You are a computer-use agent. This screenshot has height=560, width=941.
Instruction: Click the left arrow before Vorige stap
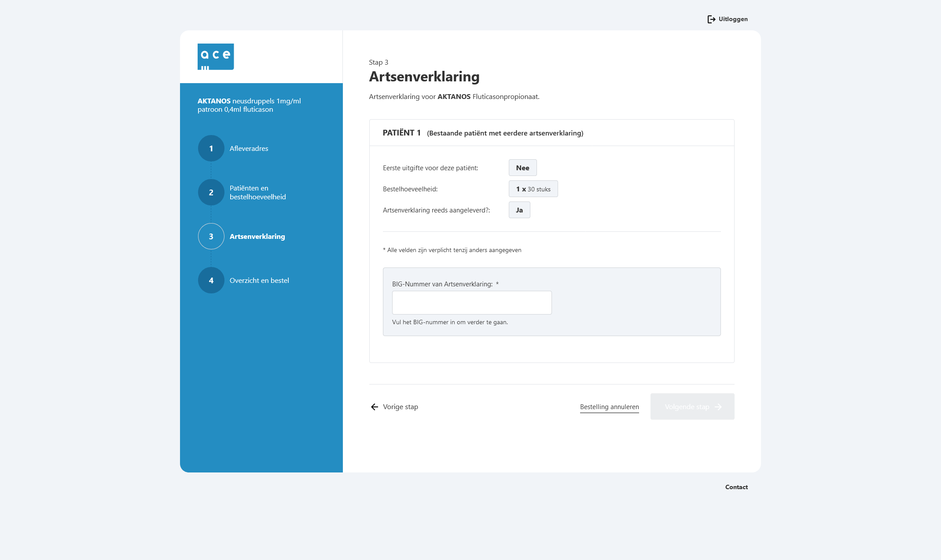click(375, 407)
